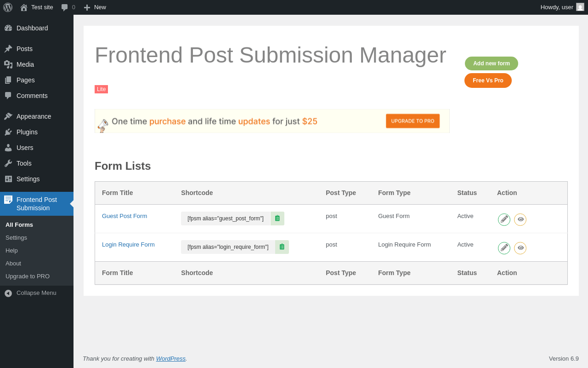588x368 pixels.
Task: Preview the Guest Post Form
Action: pos(520,219)
